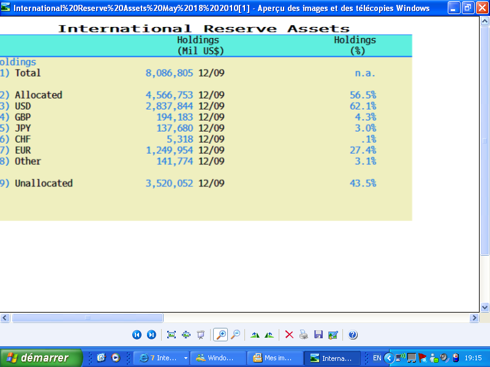490x367 pixels.
Task: Open the EN language bar indicator
Action: (x=377, y=358)
